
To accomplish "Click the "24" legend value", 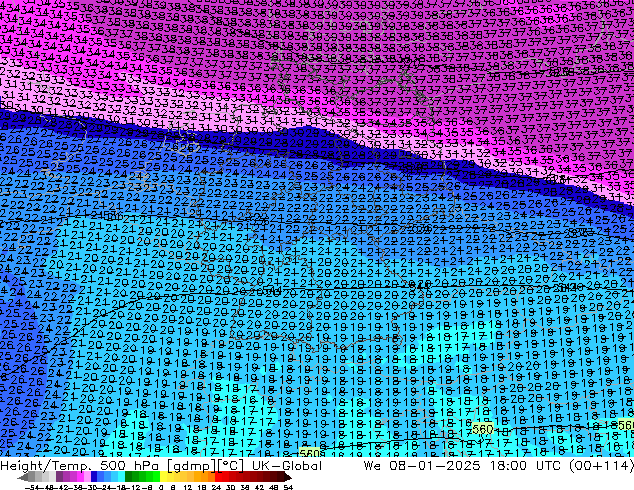I will click(216, 487).
